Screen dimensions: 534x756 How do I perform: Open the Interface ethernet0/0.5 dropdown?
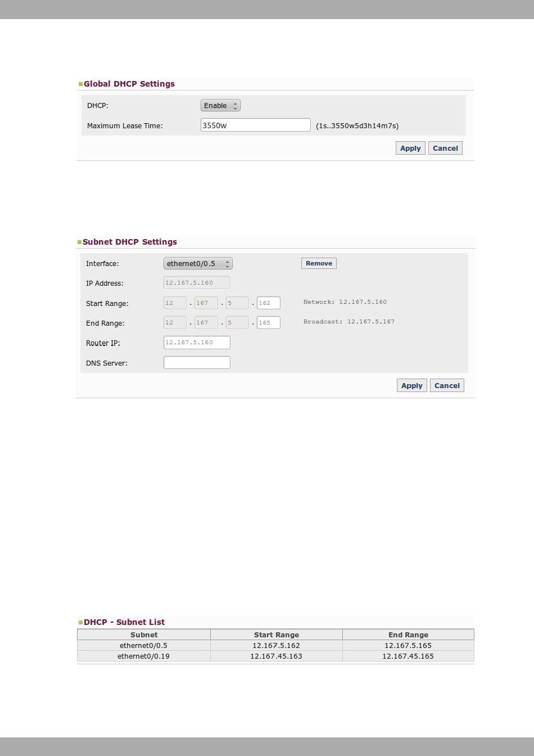tap(198, 263)
